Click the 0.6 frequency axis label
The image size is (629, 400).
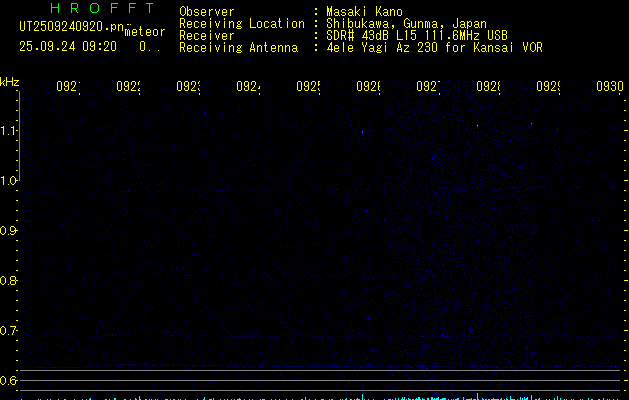[x=7, y=380]
